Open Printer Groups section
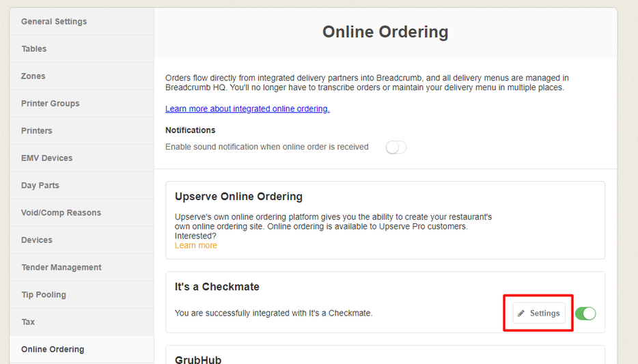The width and height of the screenshot is (638, 364). 50,103
